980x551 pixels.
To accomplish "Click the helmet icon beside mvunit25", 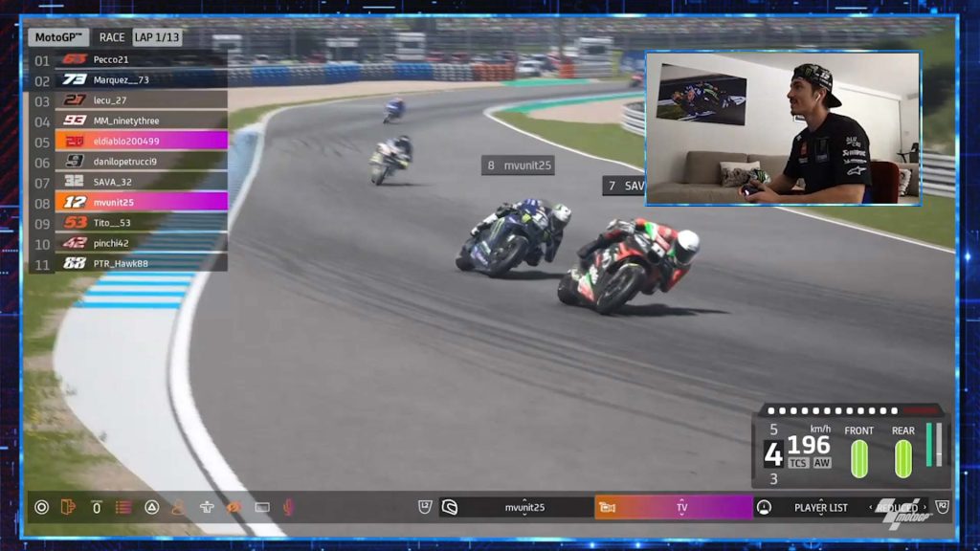I will coord(450,507).
